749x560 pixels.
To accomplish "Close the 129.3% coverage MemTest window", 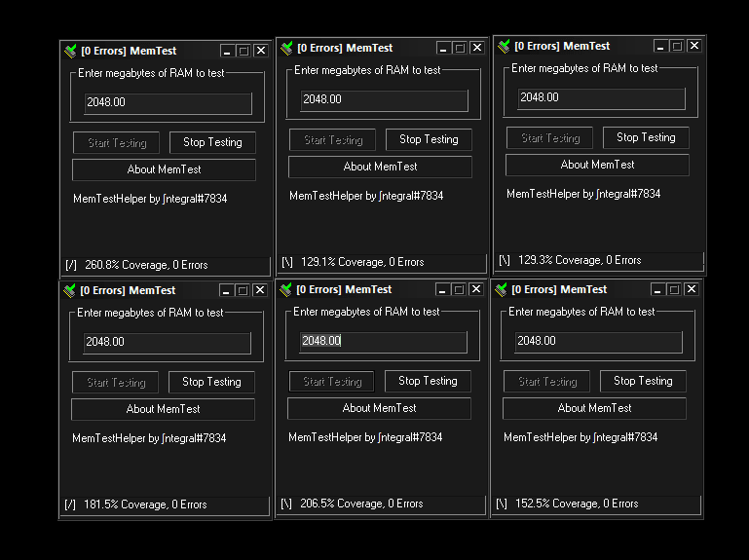I will coord(694,46).
